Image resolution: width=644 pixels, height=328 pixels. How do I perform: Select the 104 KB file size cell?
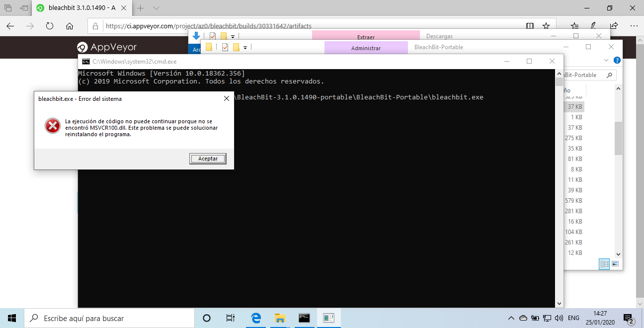pos(573,232)
